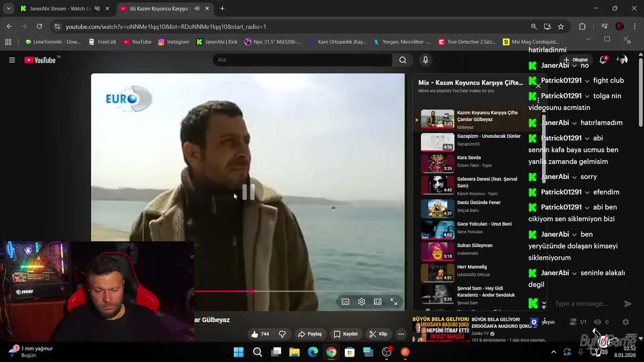Expand JanerAbi sorry message chevron
The width and height of the screenshot is (644, 362).
[575, 177]
